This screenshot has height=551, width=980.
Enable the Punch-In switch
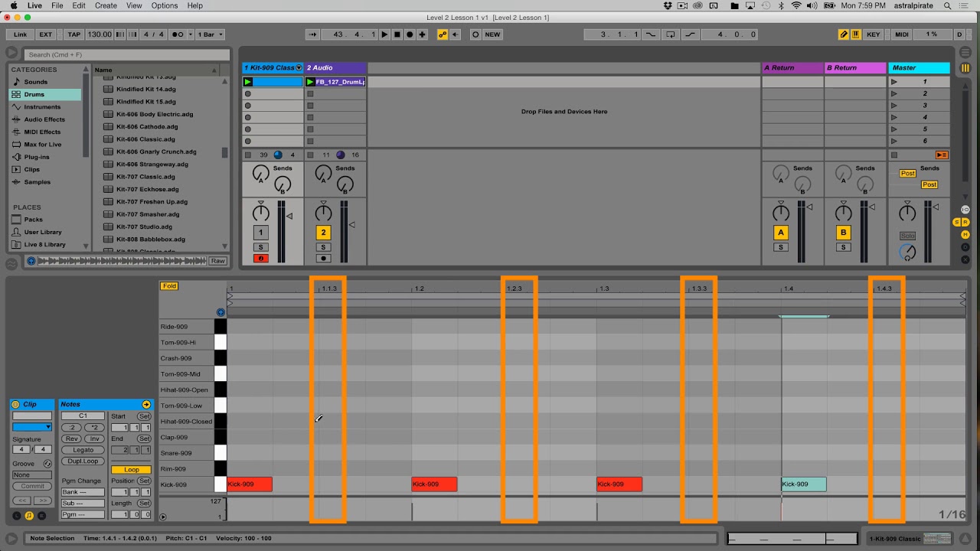point(652,34)
